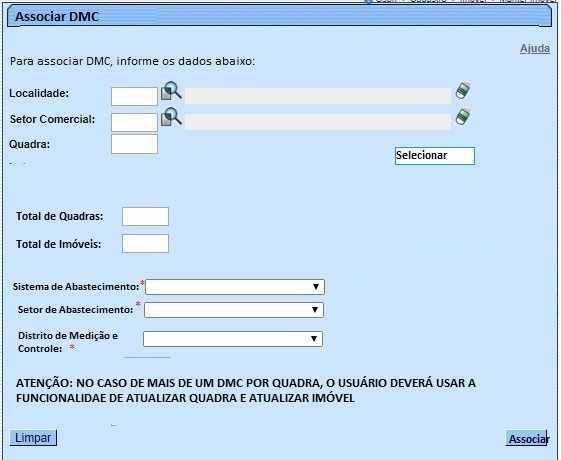This screenshot has height=460, width=561.
Task: Click the Total de Imóveis field
Action: point(145,244)
